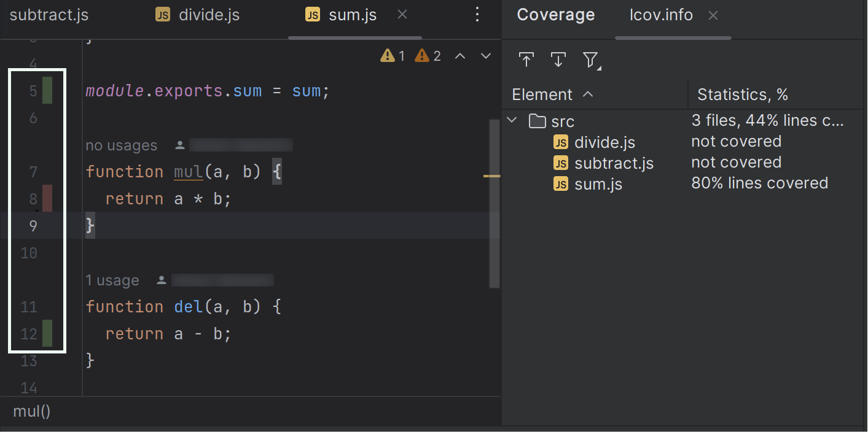Jump to next problem with the down chevron
The height and width of the screenshot is (432, 868).
pos(485,55)
